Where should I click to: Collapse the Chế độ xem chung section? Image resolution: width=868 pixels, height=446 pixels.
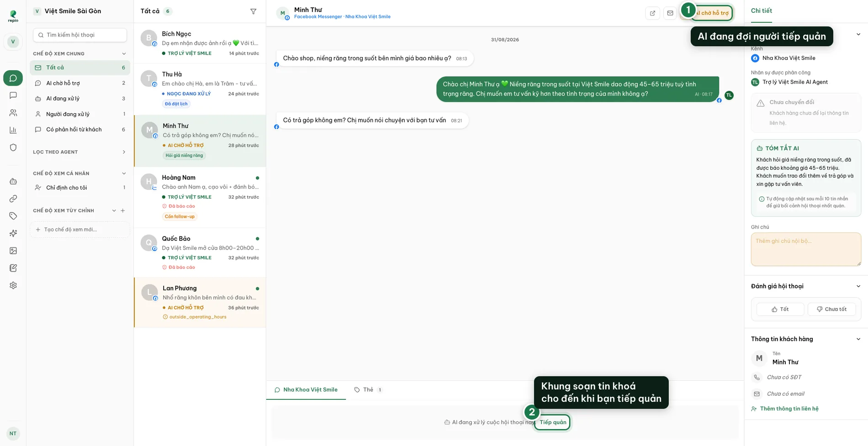pyautogui.click(x=124, y=54)
